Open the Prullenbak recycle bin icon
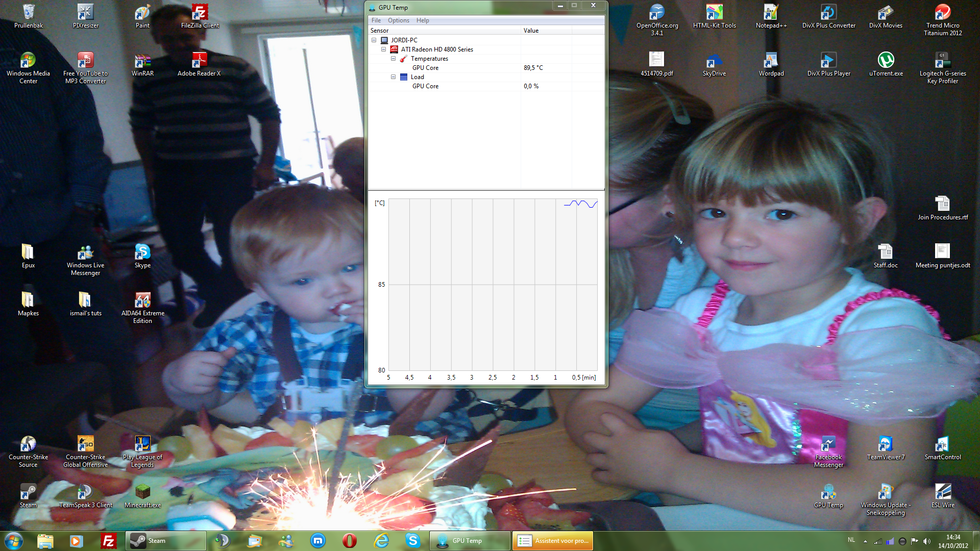980x551 pixels. pyautogui.click(x=29, y=16)
